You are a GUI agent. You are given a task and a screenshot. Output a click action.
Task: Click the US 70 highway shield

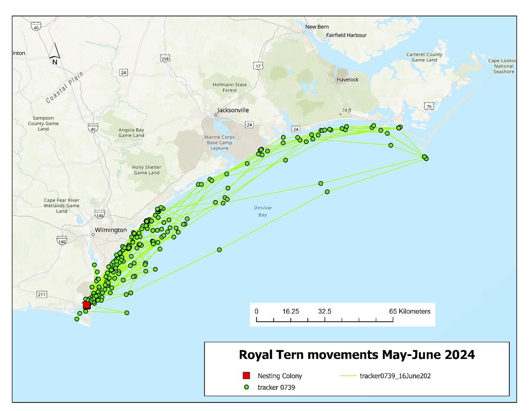[429, 106]
